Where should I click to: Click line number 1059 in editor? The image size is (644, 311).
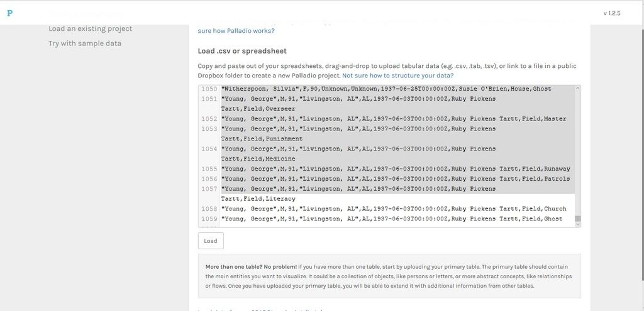[209, 219]
